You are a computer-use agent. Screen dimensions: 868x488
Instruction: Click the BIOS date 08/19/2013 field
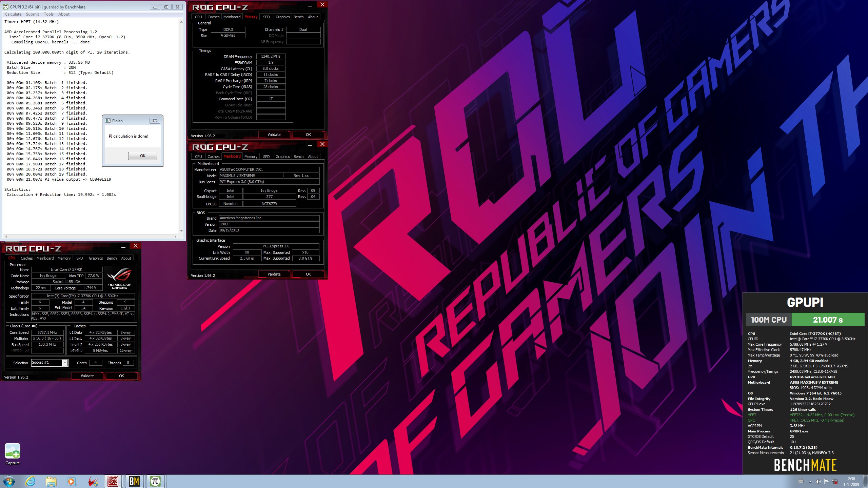click(x=269, y=230)
